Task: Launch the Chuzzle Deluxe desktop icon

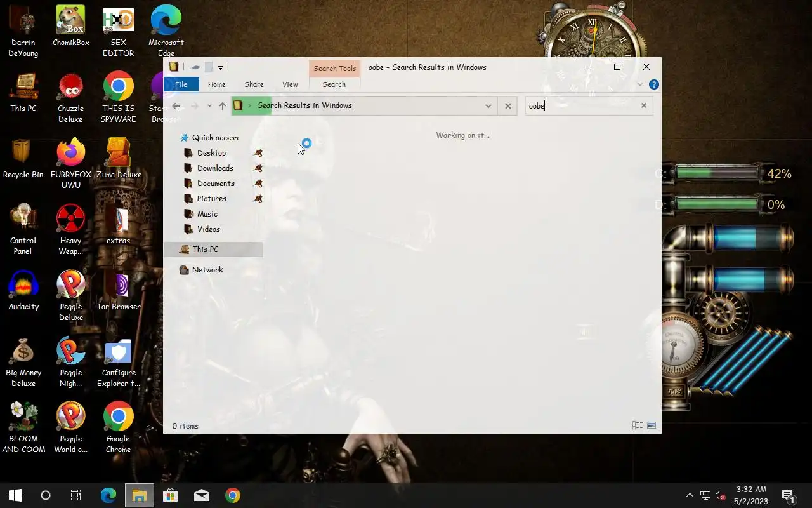Action: 71,98
